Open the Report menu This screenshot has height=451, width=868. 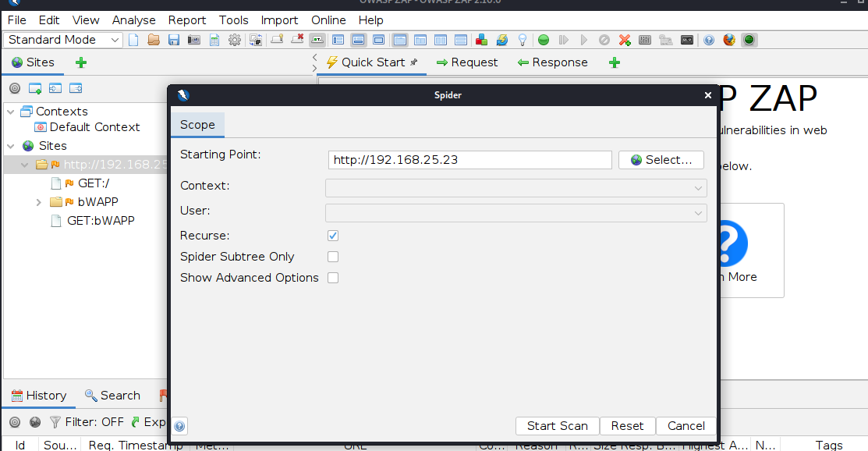(187, 20)
